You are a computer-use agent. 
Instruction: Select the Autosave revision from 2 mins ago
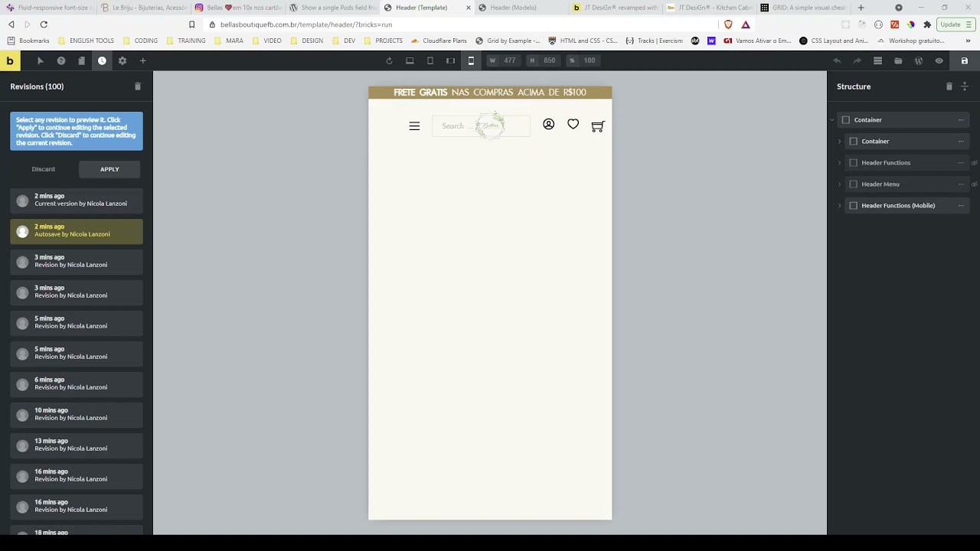77,231
